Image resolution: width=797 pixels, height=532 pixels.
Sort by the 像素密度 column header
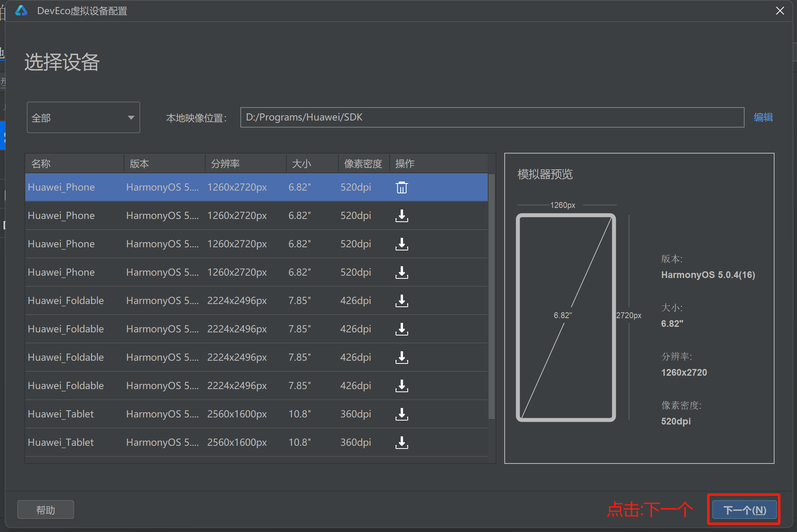point(363,163)
